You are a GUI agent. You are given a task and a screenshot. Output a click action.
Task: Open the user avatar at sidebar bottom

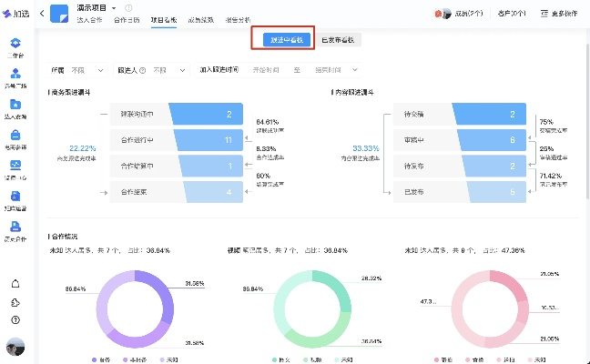pos(15,347)
